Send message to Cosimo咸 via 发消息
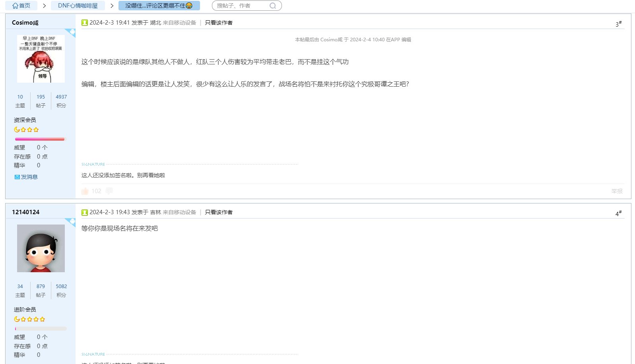The image size is (635, 364). tap(29, 177)
